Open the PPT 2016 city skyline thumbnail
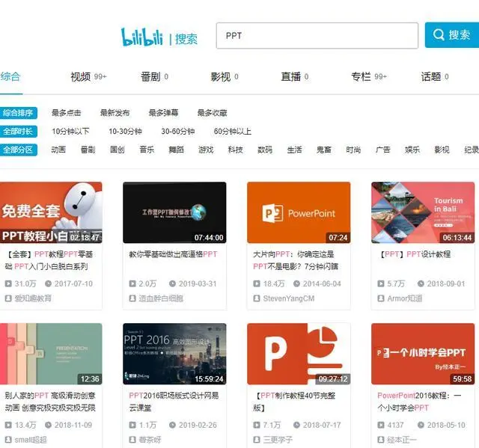The height and width of the screenshot is (448, 479). point(174,354)
